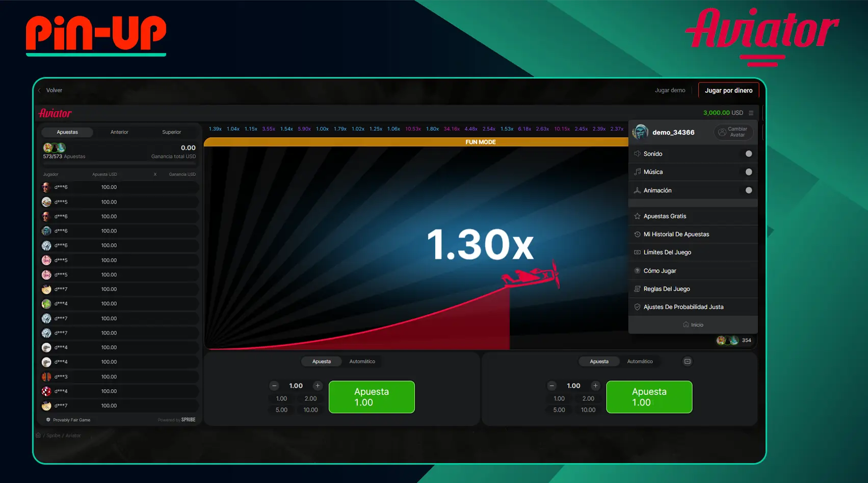This screenshot has height=483, width=868.
Task: Click the right bet amount field
Action: [573, 386]
